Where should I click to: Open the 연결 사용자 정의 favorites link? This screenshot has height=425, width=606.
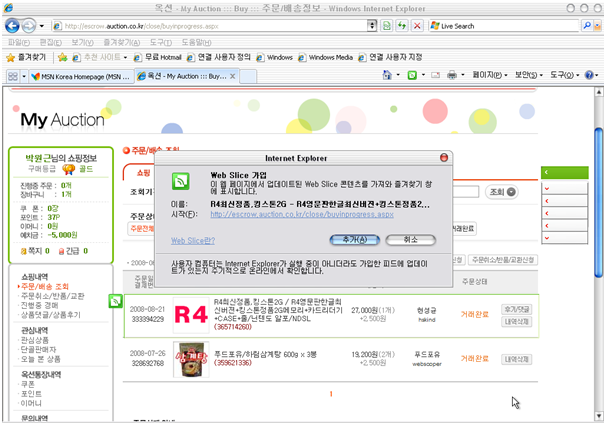(218, 58)
